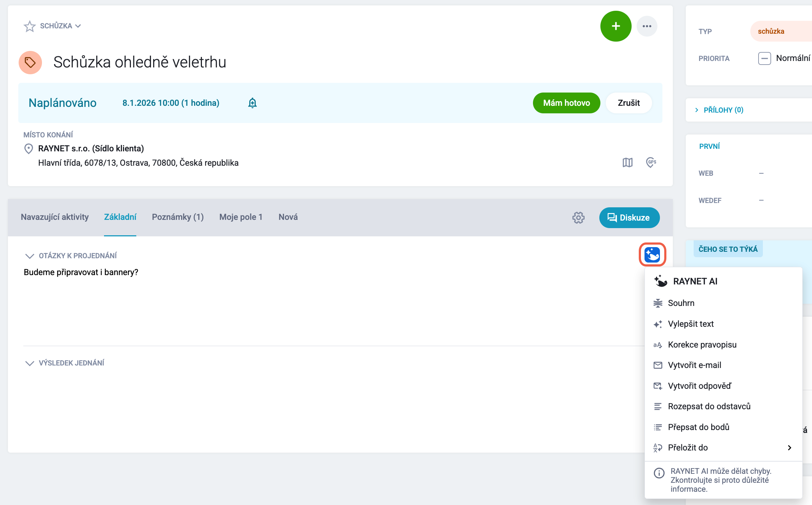Click the blue RAYNET AI whale button
Viewport: 812px width, 505px height.
(x=652, y=255)
